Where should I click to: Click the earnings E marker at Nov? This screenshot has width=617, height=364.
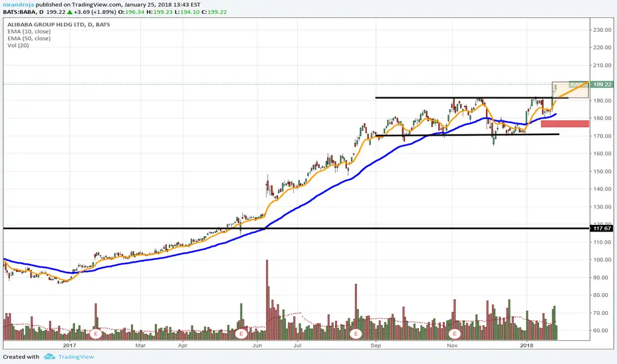coord(455,334)
